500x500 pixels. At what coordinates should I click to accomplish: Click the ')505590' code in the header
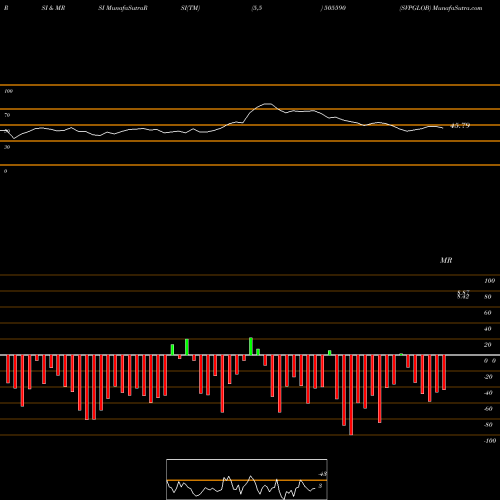[x=333, y=8]
